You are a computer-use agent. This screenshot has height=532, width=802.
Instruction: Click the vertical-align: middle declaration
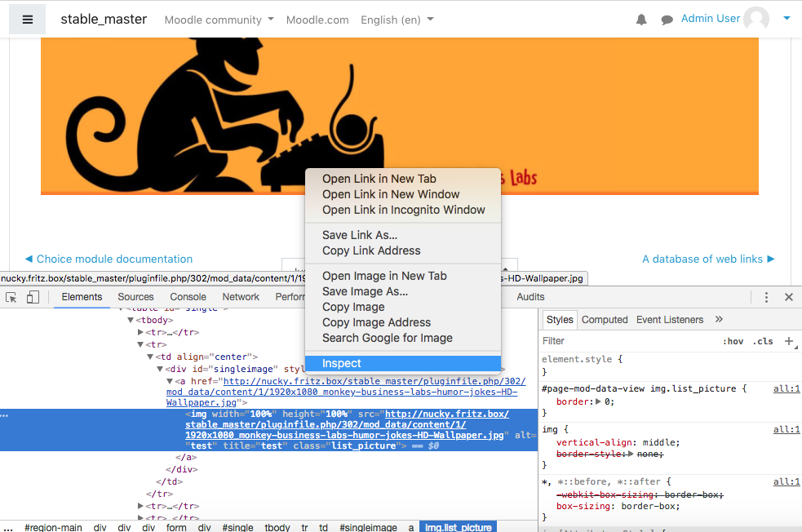[618, 442]
